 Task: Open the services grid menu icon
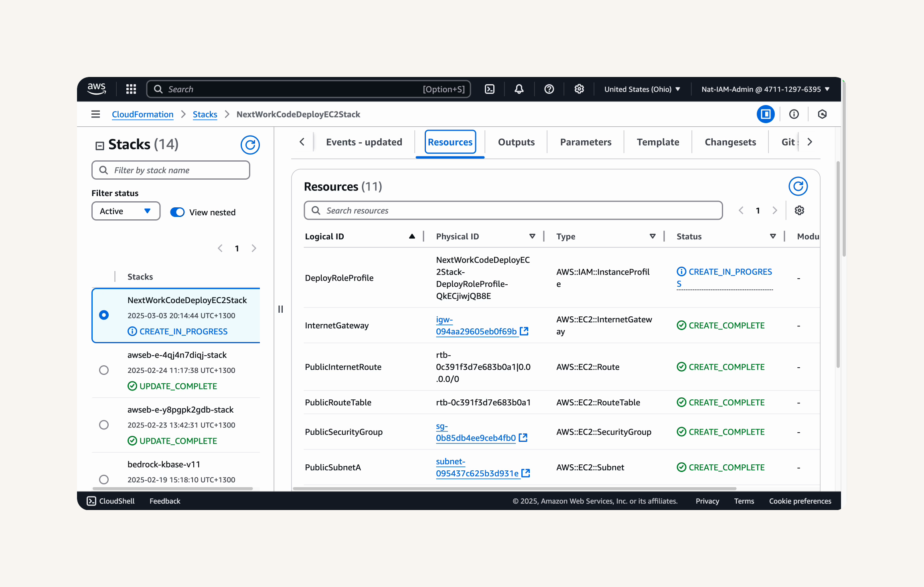(x=131, y=89)
